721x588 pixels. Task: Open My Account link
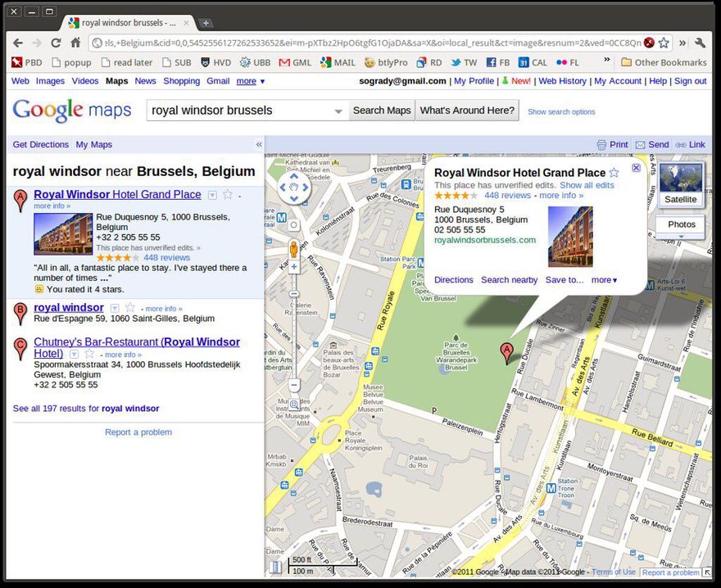pos(618,81)
